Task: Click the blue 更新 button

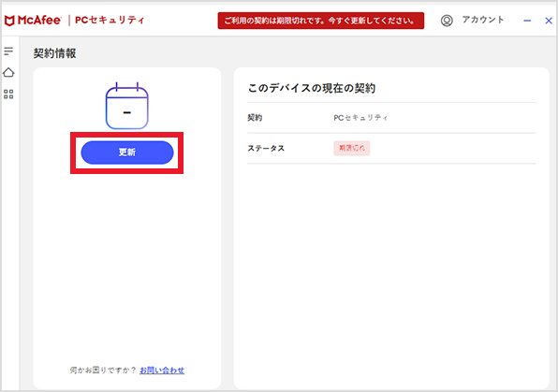Action: pyautogui.click(x=127, y=152)
